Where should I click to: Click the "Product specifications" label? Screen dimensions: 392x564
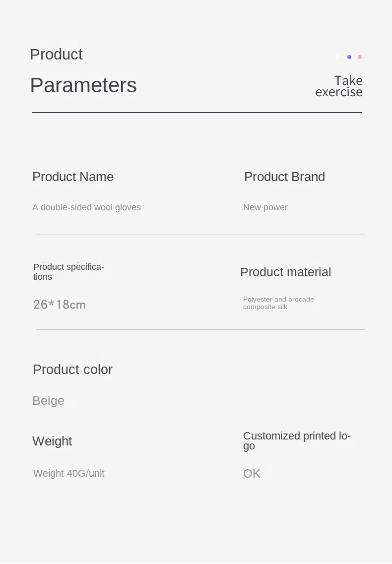[x=68, y=272]
